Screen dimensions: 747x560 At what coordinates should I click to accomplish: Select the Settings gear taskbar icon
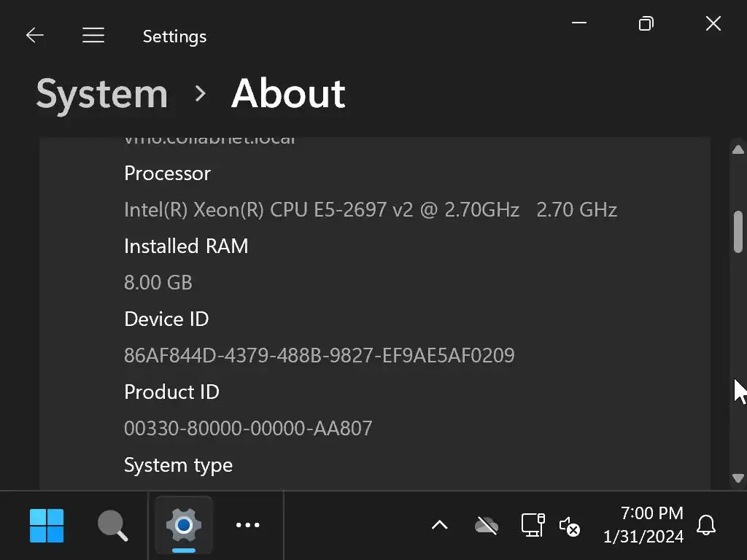(184, 525)
